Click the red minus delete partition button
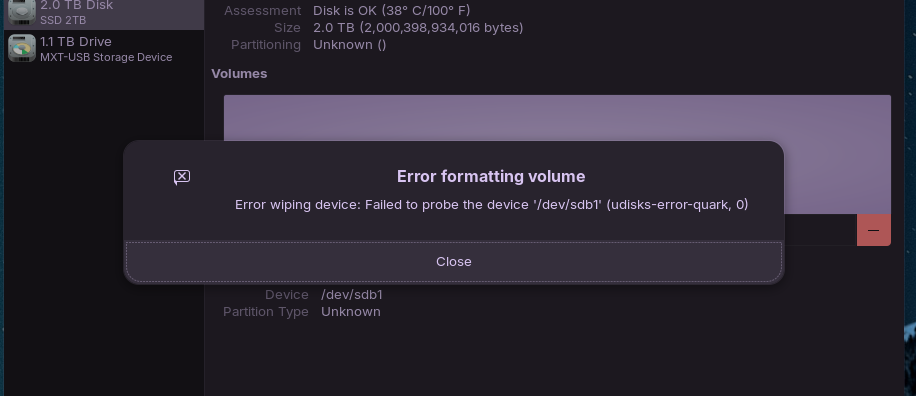This screenshot has height=396, width=916. coord(873,230)
